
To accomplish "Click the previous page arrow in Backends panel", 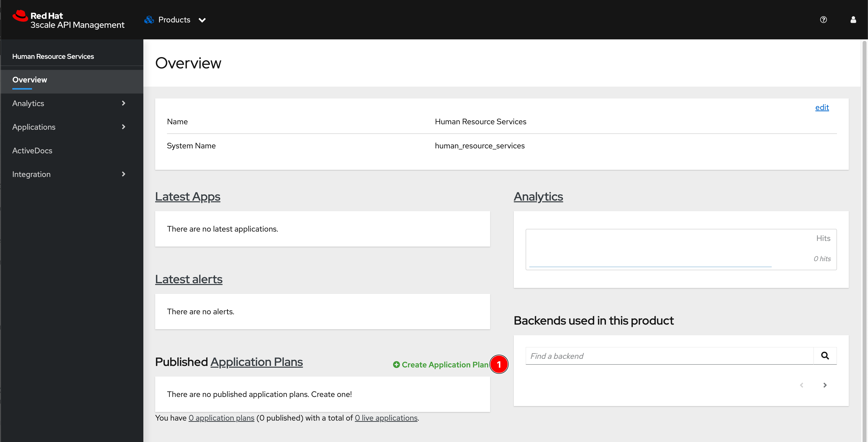I will click(801, 385).
